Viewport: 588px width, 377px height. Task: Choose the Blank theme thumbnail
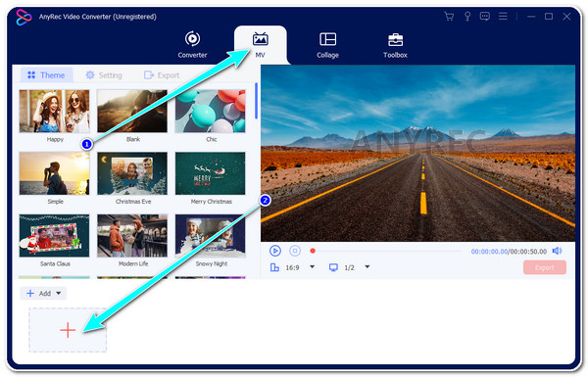[x=132, y=111]
